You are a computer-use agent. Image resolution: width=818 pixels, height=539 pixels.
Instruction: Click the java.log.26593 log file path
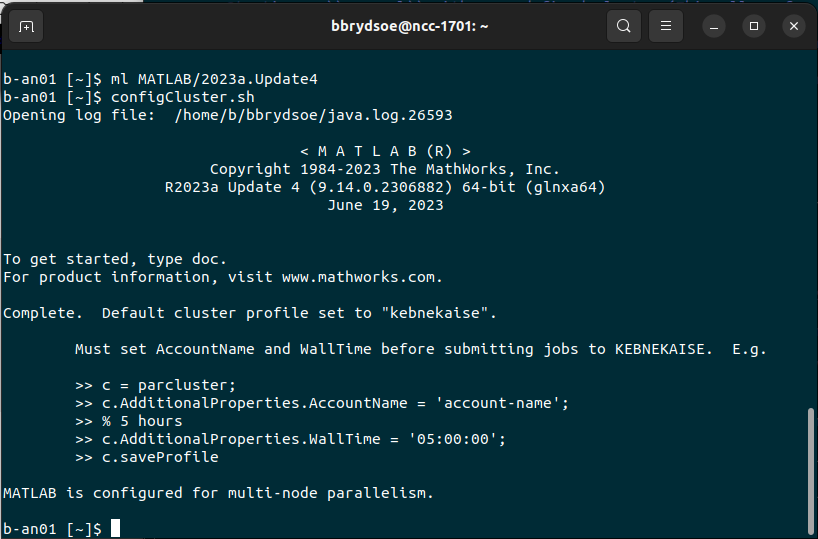[x=314, y=115]
